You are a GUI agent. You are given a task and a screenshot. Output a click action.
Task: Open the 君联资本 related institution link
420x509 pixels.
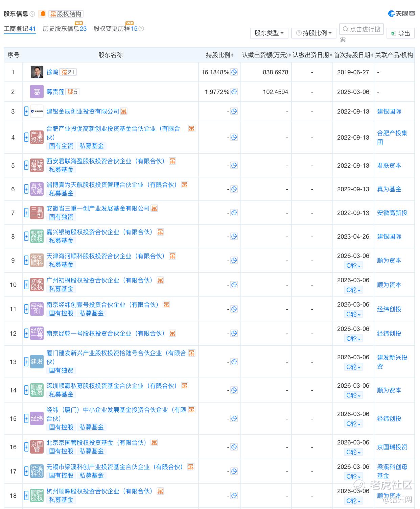[x=389, y=165]
